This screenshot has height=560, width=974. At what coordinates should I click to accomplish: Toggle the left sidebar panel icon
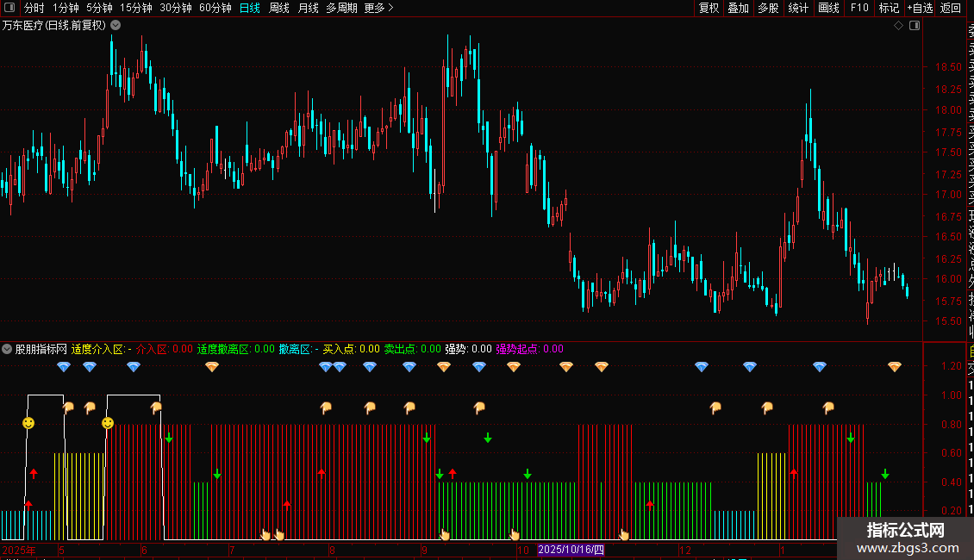pyautogui.click(x=9, y=8)
